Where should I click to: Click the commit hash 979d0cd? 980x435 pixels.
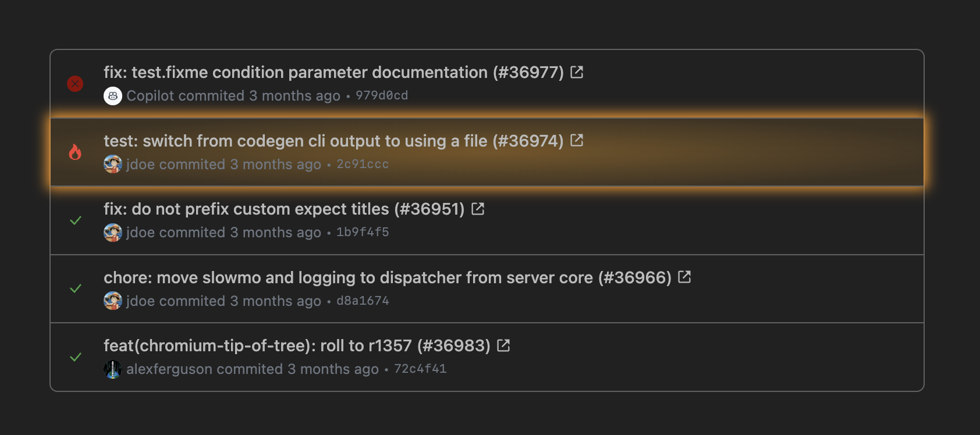382,95
